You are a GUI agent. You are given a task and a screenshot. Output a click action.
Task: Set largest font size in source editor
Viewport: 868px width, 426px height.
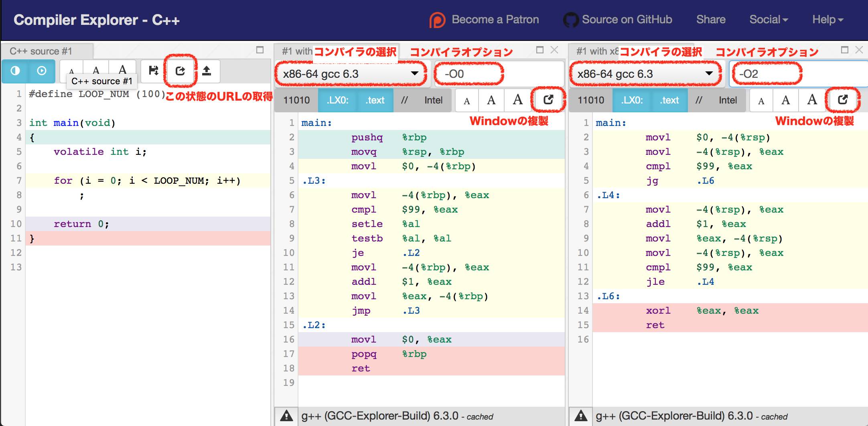tap(123, 71)
